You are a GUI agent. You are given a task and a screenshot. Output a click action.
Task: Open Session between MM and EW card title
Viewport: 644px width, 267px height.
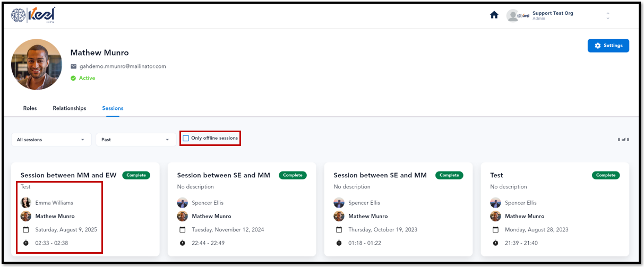pyautogui.click(x=68, y=175)
